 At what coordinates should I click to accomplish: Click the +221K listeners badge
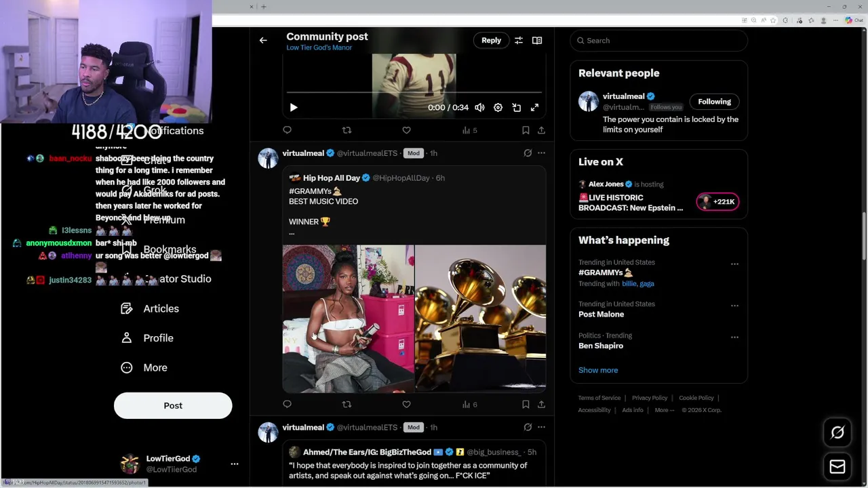coord(717,201)
